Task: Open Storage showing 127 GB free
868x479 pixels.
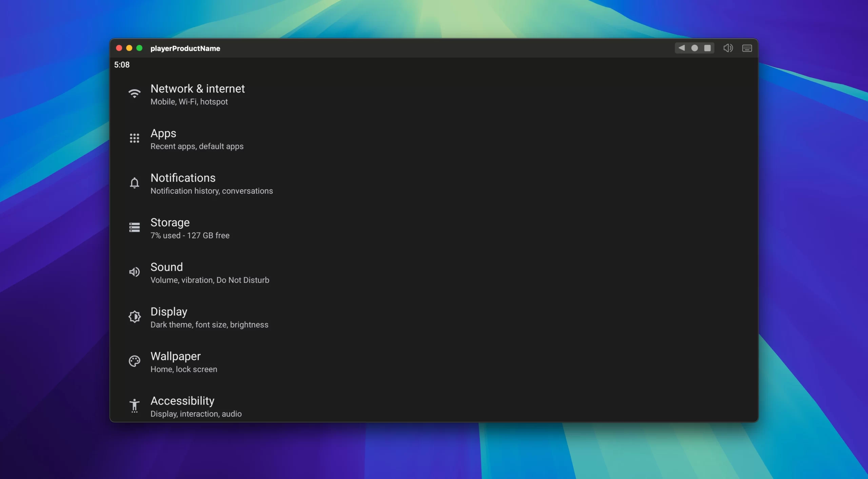Action: pyautogui.click(x=170, y=223)
